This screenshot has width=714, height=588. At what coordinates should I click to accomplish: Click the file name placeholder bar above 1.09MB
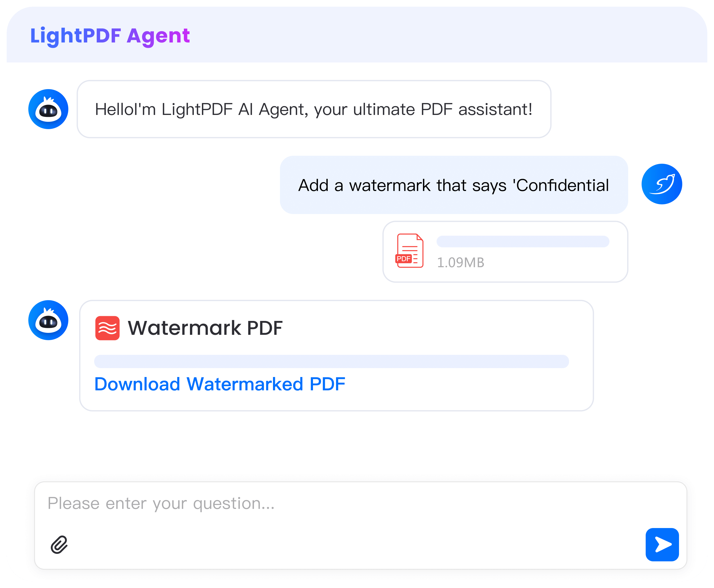523,242
